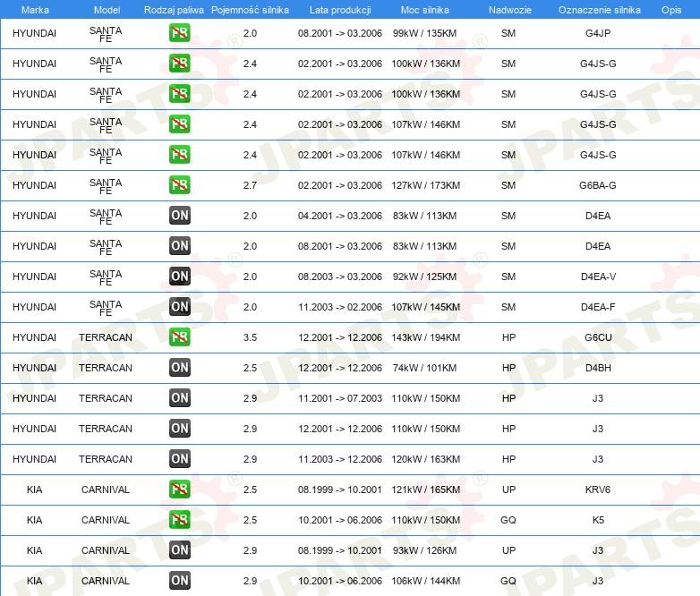The width and height of the screenshot is (700, 596).
Task: Click the Opis column header
Action: 671,10
